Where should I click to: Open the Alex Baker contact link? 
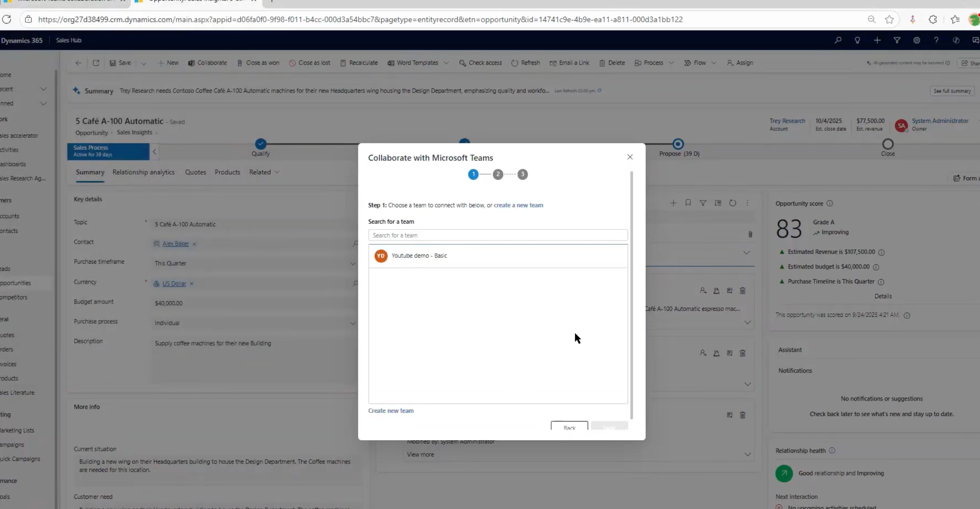click(176, 244)
